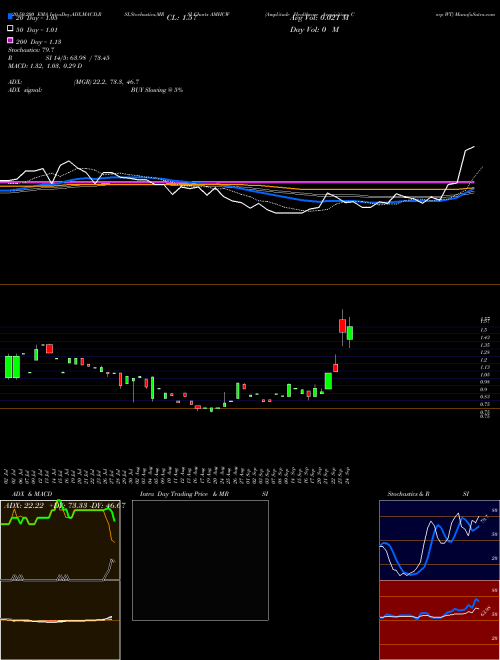The height and width of the screenshot is (660, 500).
Task: Click the 'CL: 1.57' closing price label
Action: coord(182,18)
